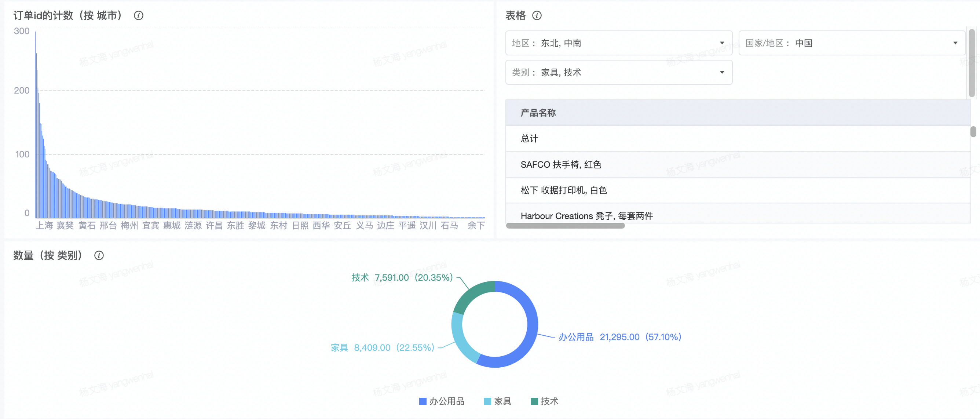Viewport: 980px width, 419px height.
Task: Click the 办公用品 21,295.00 data label
Action: pos(619,337)
